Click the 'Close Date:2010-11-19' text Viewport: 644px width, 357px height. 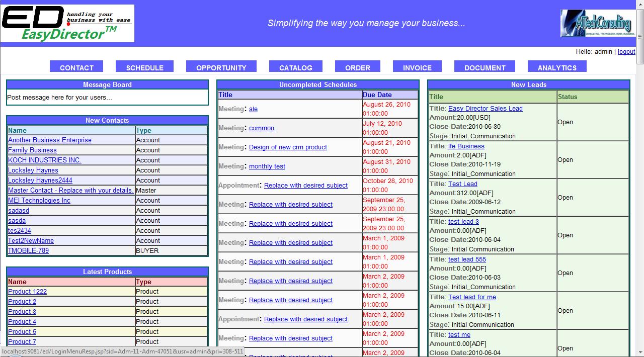pyautogui.click(x=465, y=164)
